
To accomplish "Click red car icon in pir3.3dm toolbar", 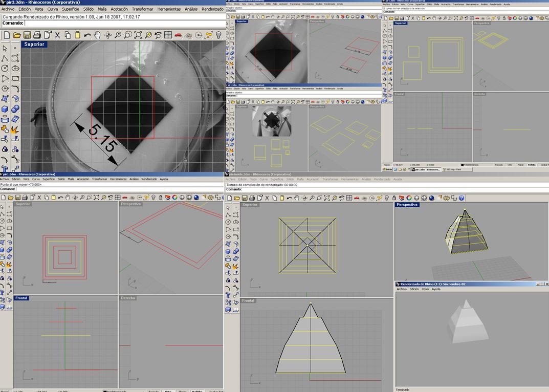I will pyautogui.click(x=178, y=35).
